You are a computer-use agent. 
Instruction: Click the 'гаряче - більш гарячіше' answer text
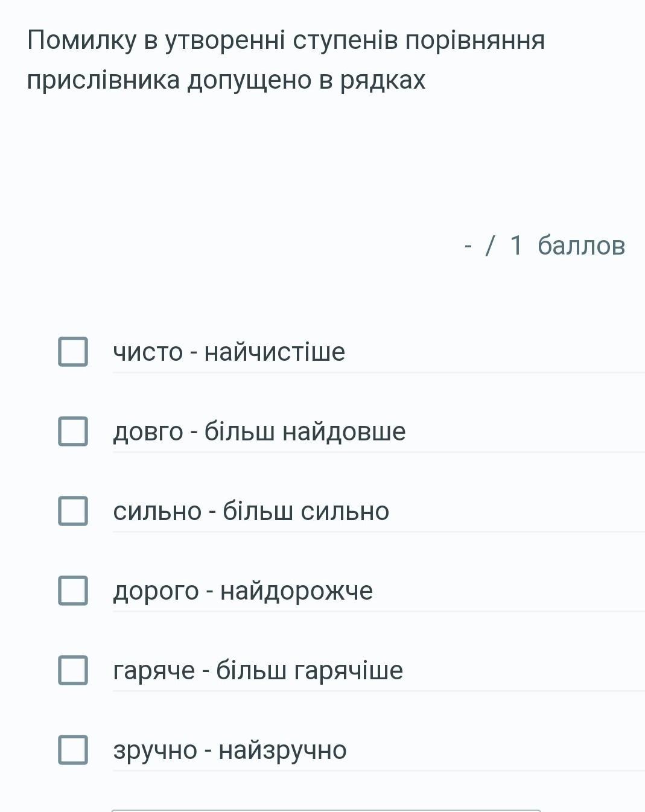pos(258,671)
